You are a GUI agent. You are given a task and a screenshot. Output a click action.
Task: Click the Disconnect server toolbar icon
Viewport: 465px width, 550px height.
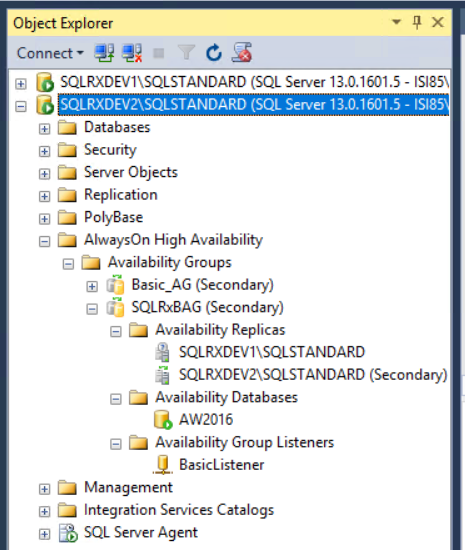click(x=132, y=53)
